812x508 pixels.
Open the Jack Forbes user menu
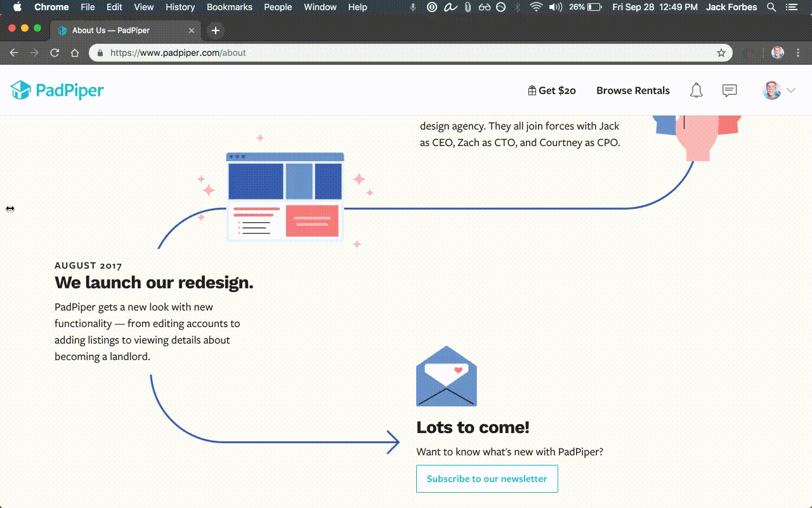(731, 7)
